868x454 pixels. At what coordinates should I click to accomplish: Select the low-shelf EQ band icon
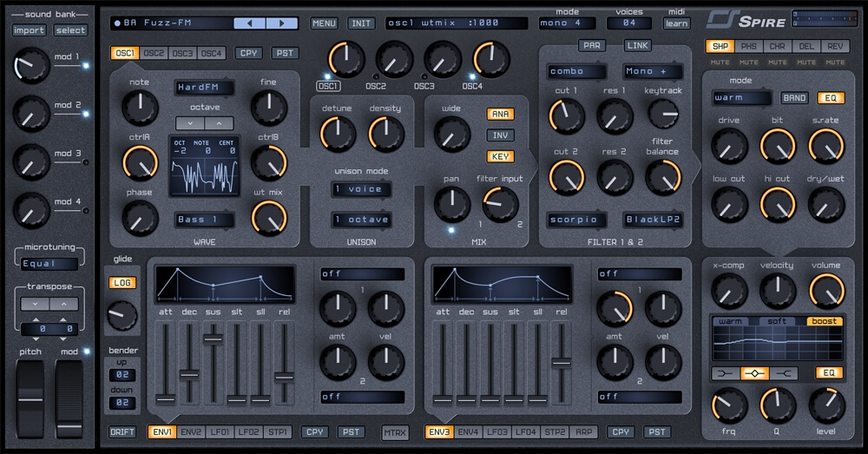point(726,373)
